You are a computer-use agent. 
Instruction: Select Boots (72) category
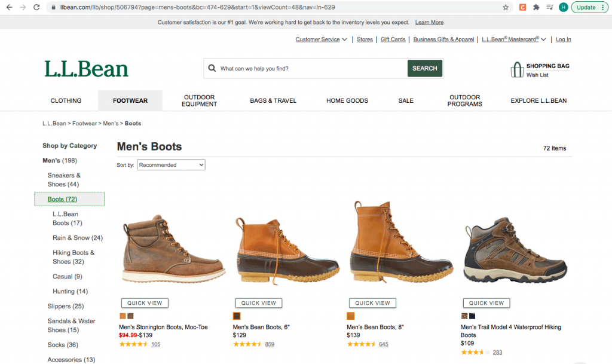(62, 200)
